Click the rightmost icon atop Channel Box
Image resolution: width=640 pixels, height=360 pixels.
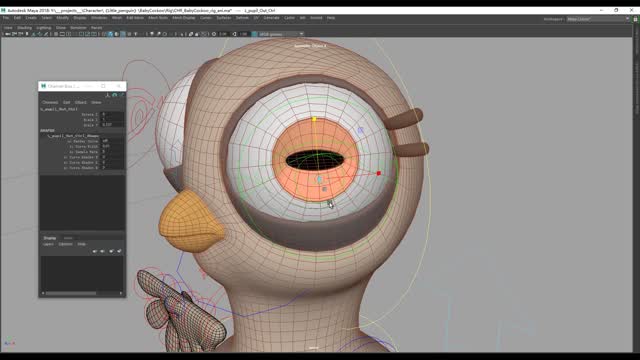tap(122, 95)
